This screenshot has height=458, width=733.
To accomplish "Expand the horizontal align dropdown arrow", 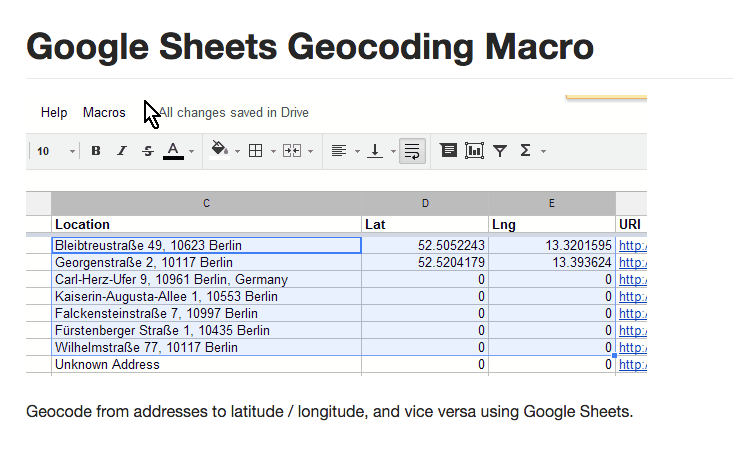I will click(357, 151).
